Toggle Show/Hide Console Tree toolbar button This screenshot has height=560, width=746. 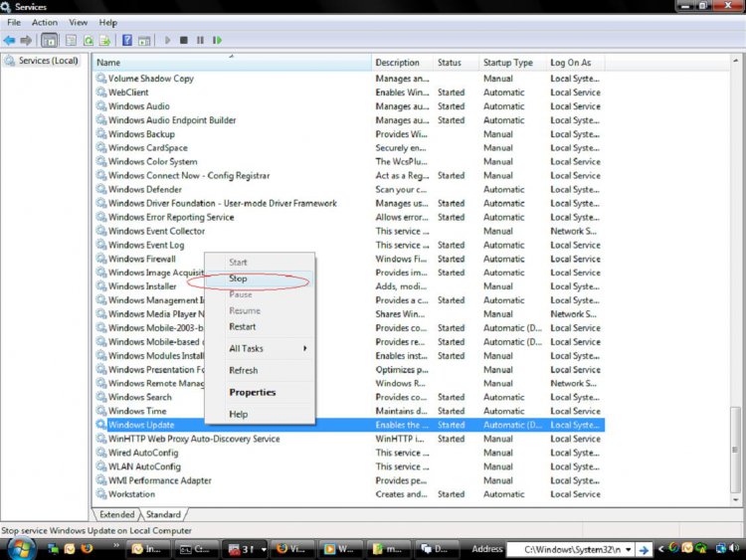(x=49, y=41)
